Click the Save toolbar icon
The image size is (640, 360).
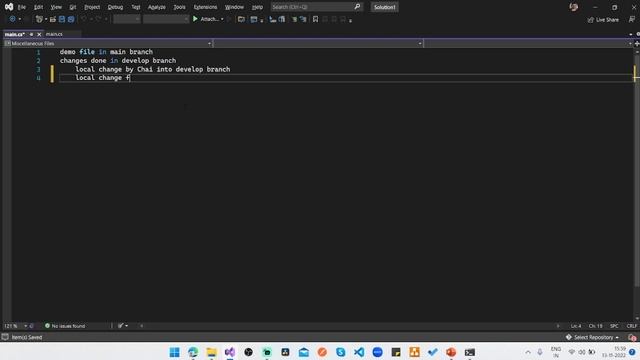click(x=62, y=19)
